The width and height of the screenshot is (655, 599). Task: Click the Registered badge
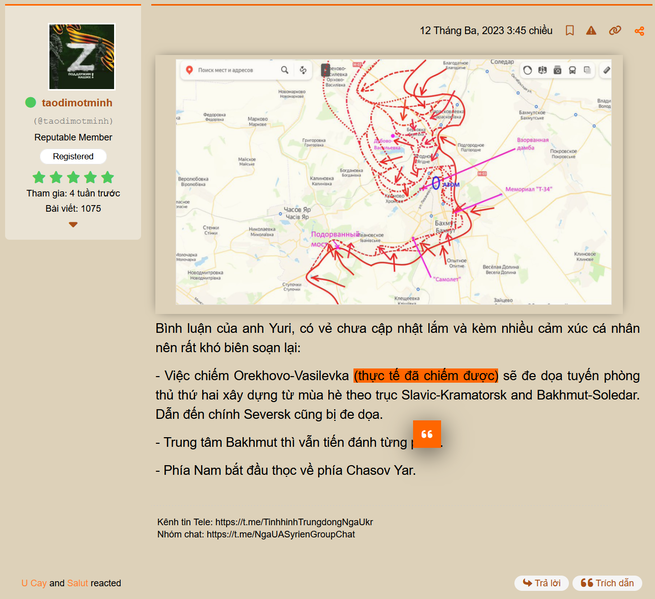coord(73,156)
